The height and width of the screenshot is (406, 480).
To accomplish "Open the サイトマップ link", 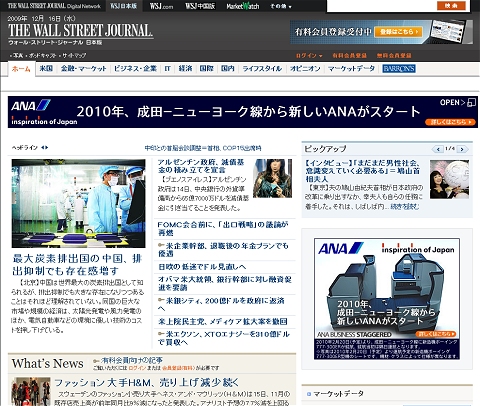I will [74, 55].
